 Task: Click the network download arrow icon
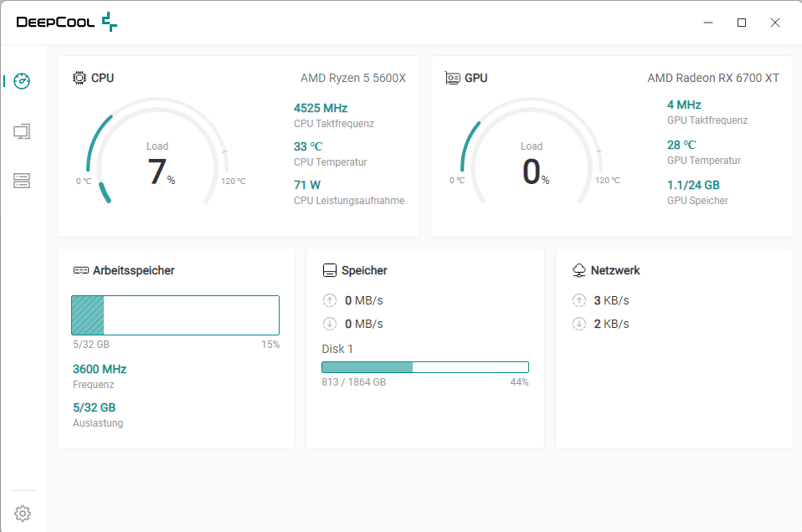click(x=578, y=324)
